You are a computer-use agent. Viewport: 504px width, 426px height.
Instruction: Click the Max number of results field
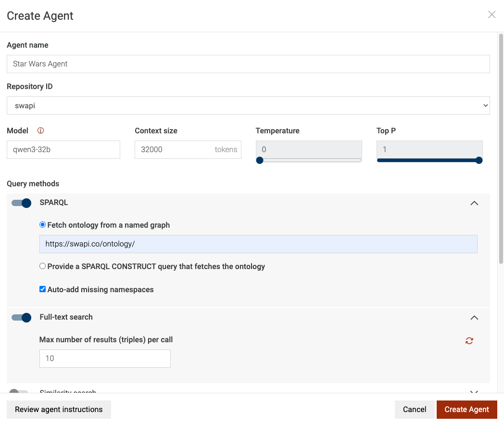point(105,359)
